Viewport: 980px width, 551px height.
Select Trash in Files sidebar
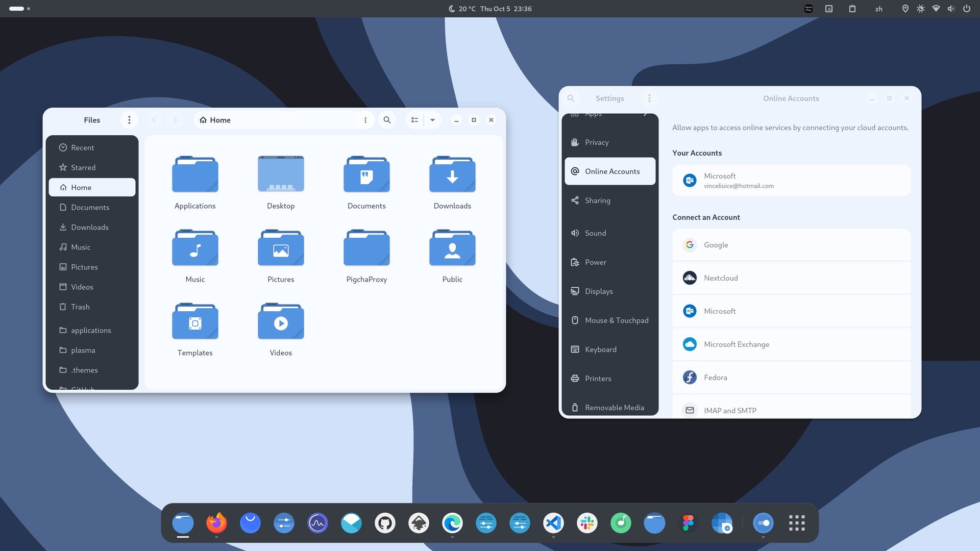point(80,307)
